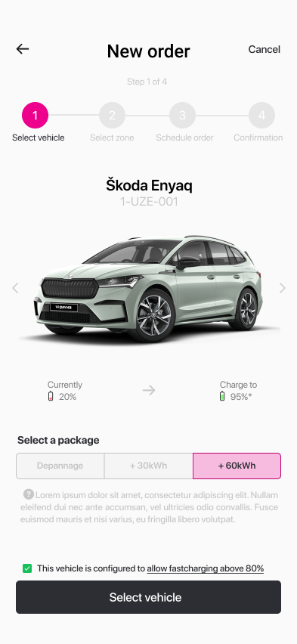Viewport: 297px width, 644px height.
Task: Confirm with the Select vehicle button
Action: (x=148, y=597)
